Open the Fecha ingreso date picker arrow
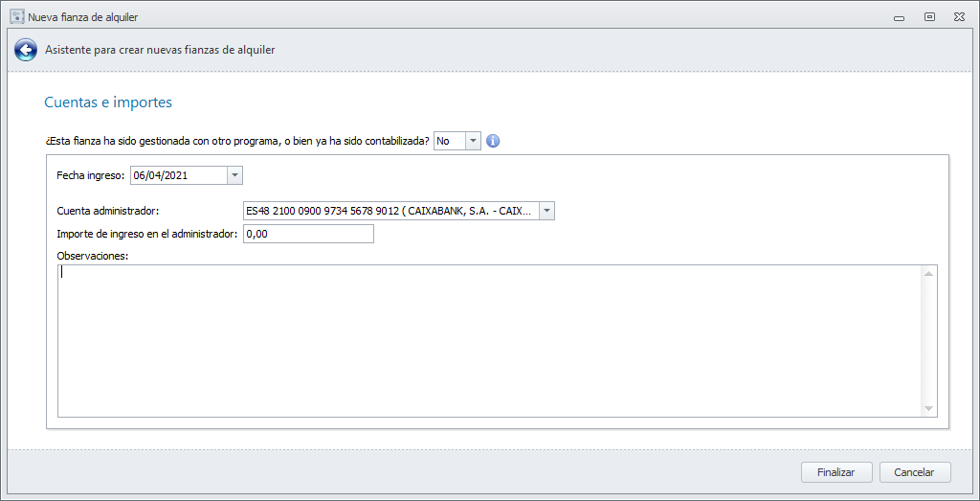 (x=235, y=175)
